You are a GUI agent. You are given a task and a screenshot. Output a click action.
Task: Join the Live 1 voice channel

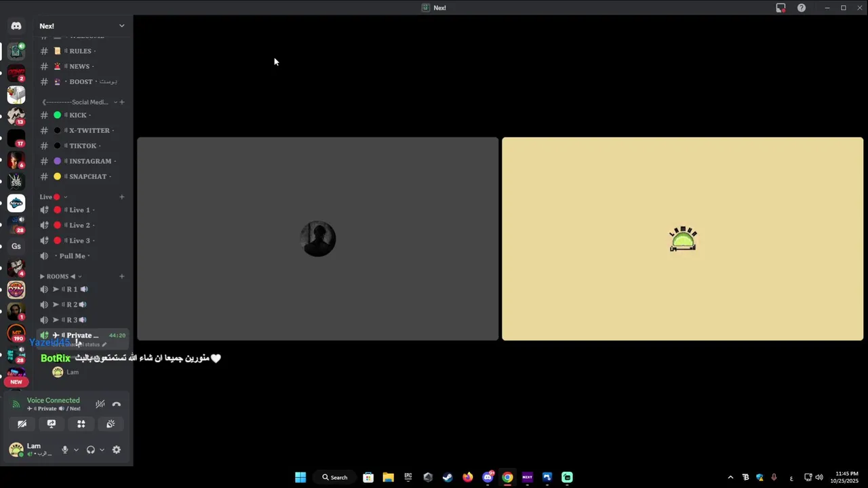click(x=83, y=210)
